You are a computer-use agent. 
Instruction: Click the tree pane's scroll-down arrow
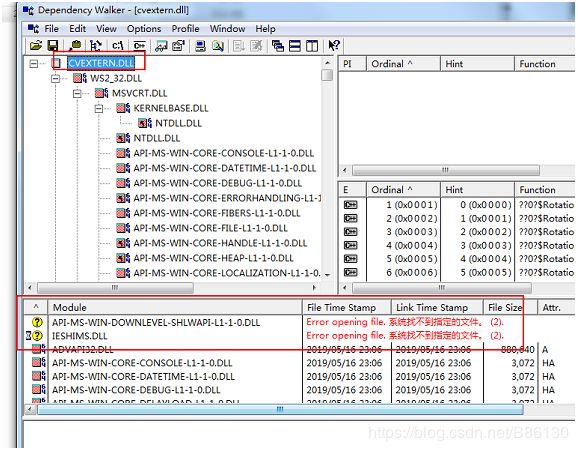point(327,275)
